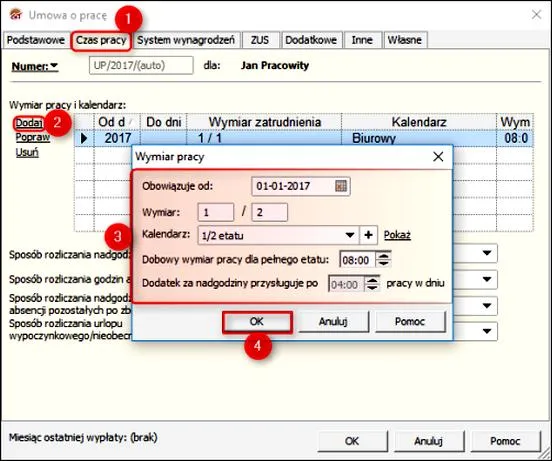Click the row indicator arrow of the first row

[84, 138]
